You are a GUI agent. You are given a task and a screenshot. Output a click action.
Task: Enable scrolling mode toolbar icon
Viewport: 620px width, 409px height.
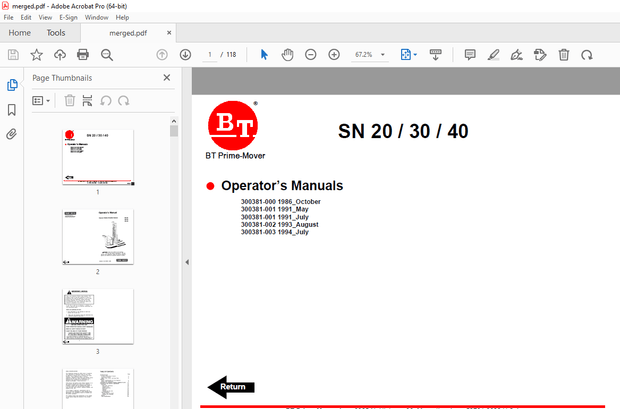pos(435,55)
